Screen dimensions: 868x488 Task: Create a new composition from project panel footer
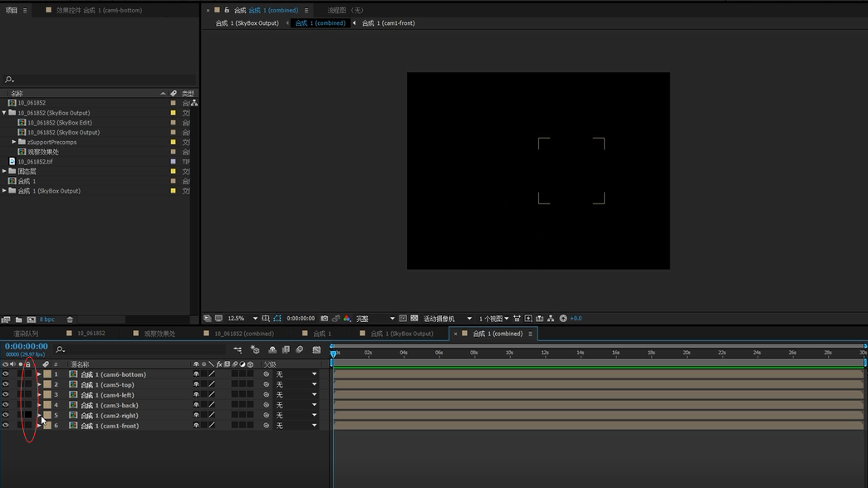32,320
